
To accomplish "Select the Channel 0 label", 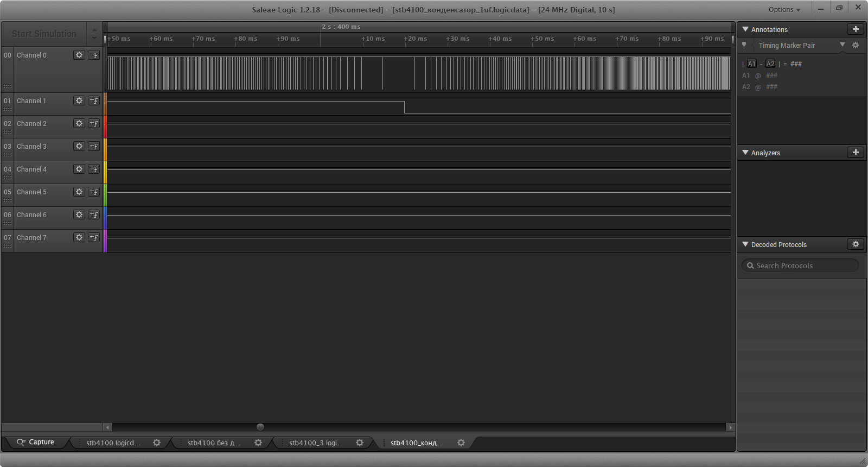I will (x=31, y=55).
